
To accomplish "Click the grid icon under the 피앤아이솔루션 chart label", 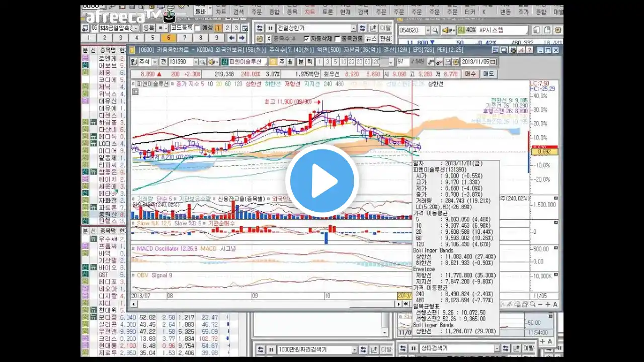I will tap(135, 92).
